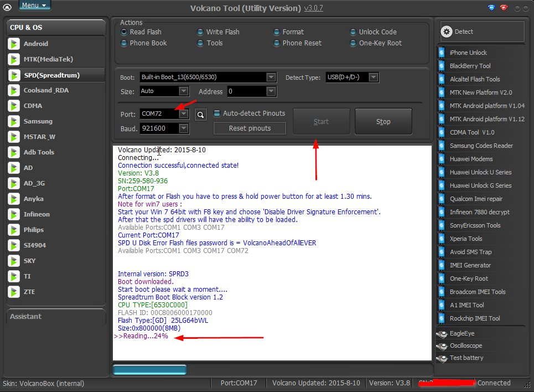This screenshot has width=534, height=392.
Task: Open Avoid SMS Trap entry
Action: [x=471, y=252]
